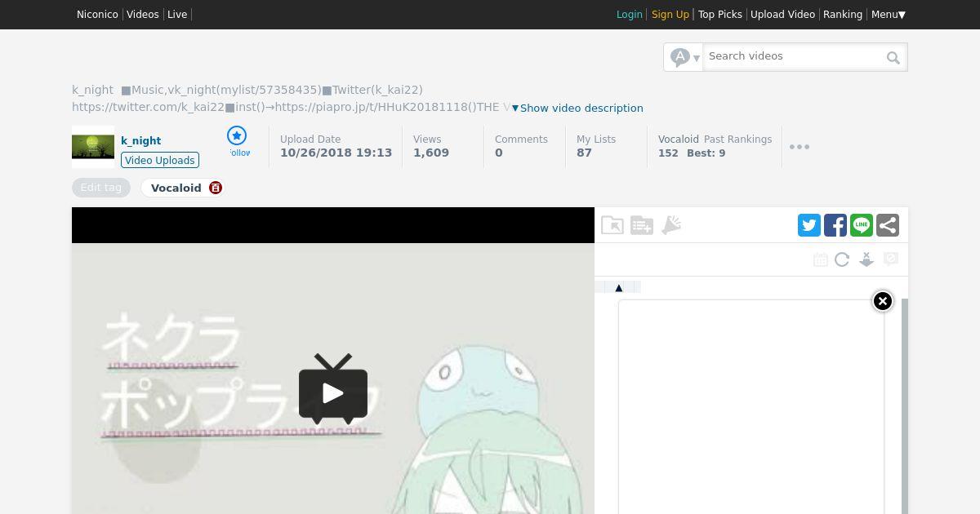
Task: Open Top Picks
Action: (720, 15)
